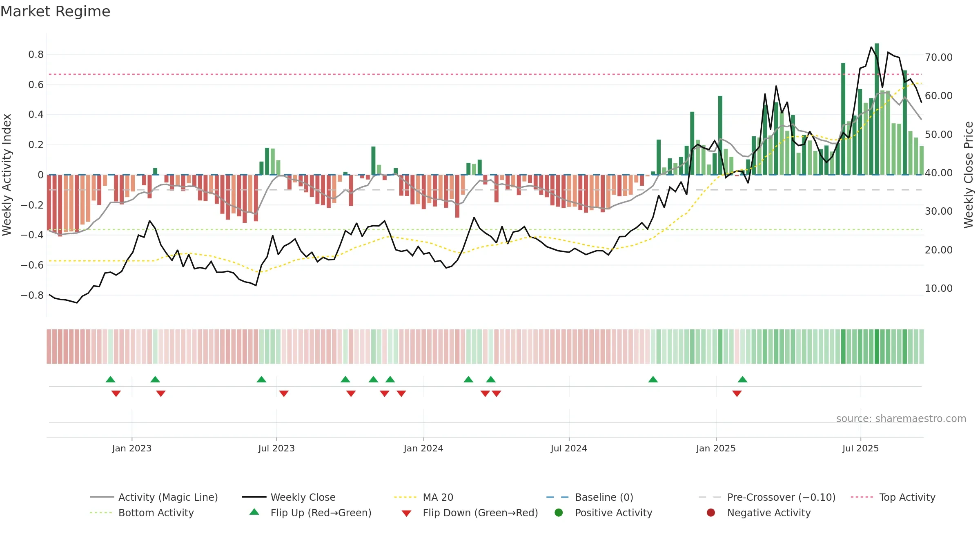The image size is (980, 551).
Task: Toggle the Activity (Magic Line) legend entry
Action: (154, 497)
